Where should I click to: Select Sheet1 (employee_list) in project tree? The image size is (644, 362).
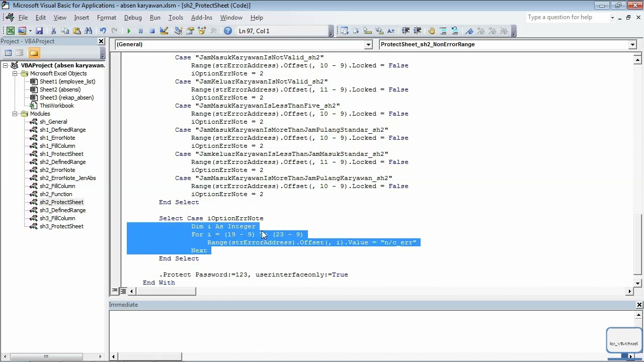[67, 81]
